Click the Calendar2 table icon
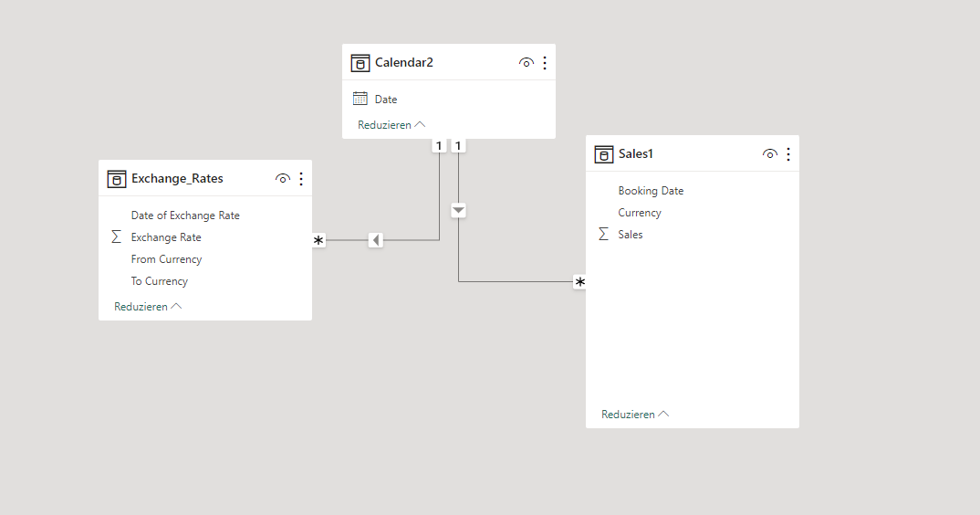980x515 pixels. point(360,63)
